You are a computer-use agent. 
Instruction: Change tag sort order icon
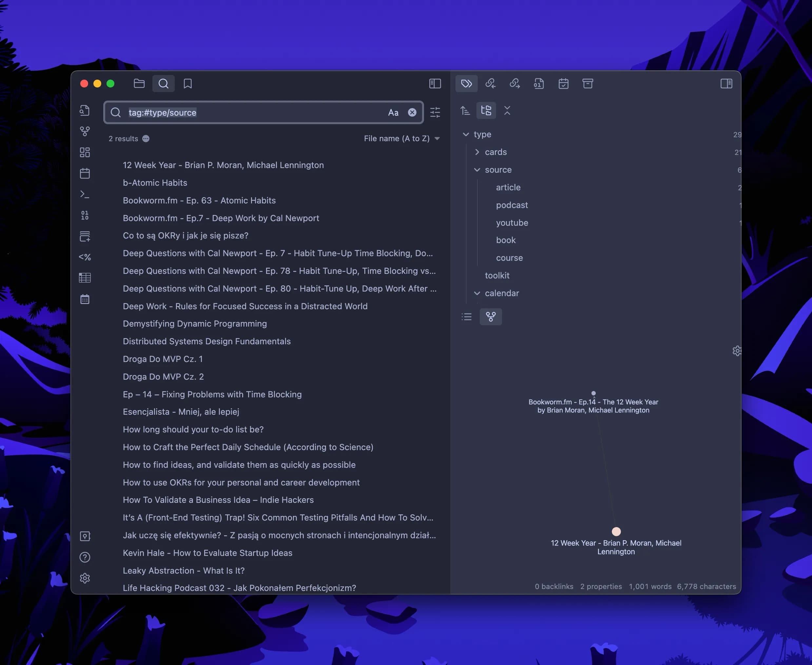pos(465,111)
